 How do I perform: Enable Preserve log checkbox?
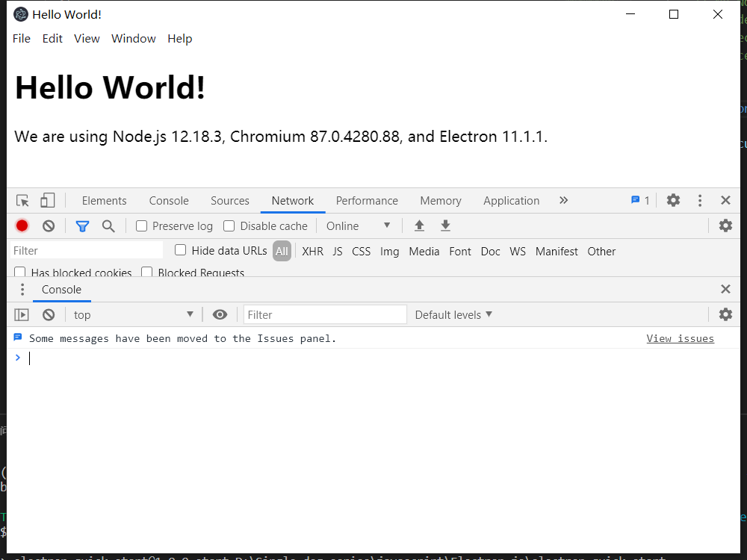tap(141, 225)
